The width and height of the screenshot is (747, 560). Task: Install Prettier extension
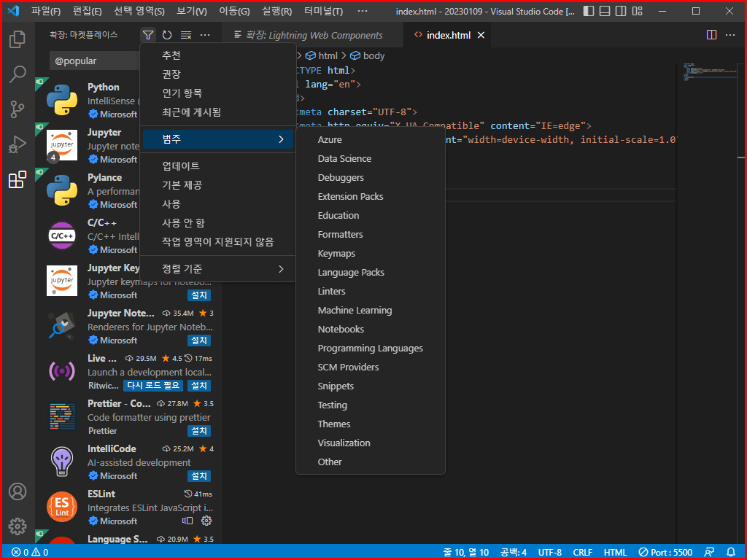click(199, 431)
